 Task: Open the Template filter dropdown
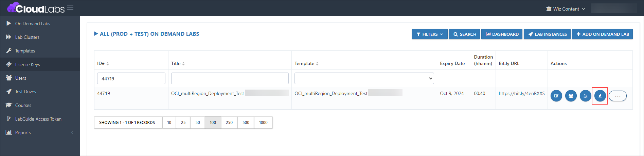point(364,78)
